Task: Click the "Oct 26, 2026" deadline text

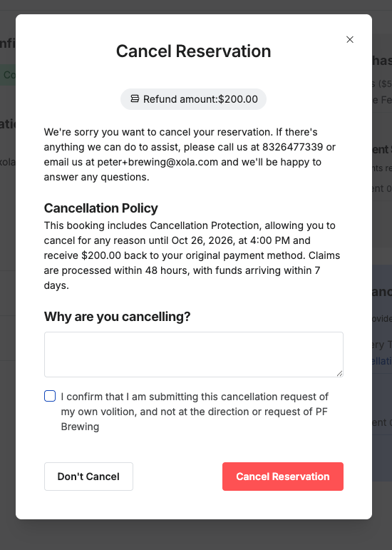Action: 202,240
